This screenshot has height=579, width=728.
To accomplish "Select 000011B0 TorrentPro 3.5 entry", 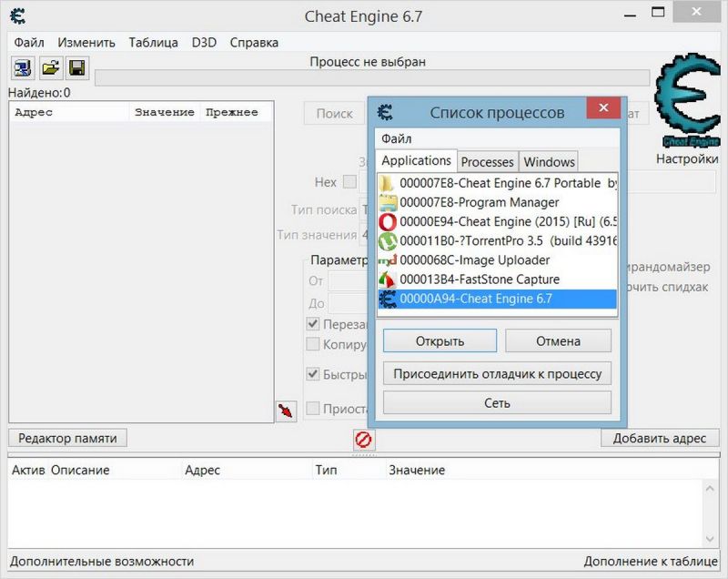I will 497,241.
